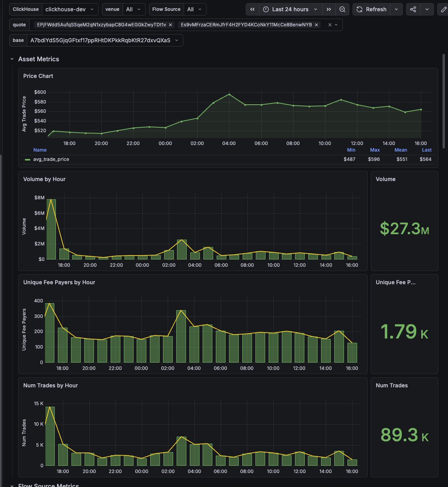Click the Num Trades stat panel title
This screenshot has height=487, width=448.
point(392,385)
